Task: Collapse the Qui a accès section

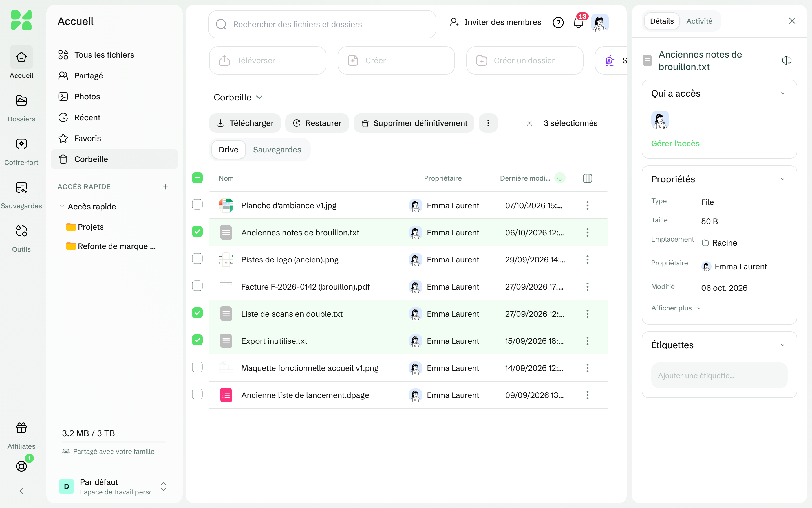Action: (x=782, y=93)
